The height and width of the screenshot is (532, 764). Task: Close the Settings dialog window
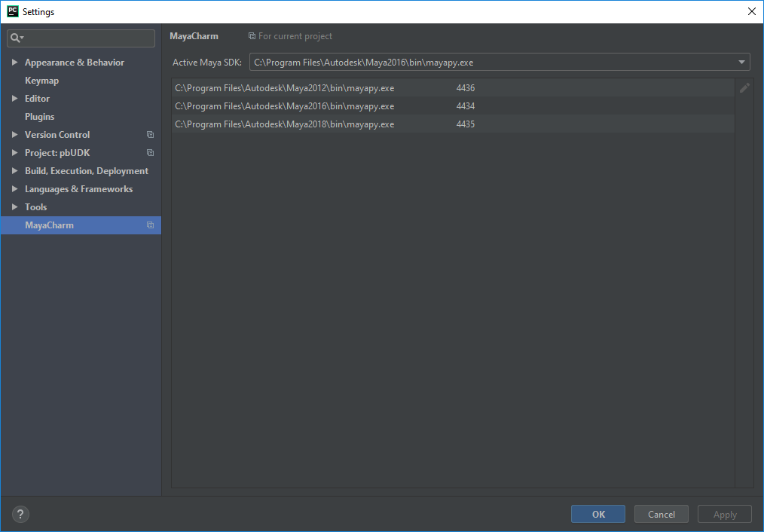point(751,12)
